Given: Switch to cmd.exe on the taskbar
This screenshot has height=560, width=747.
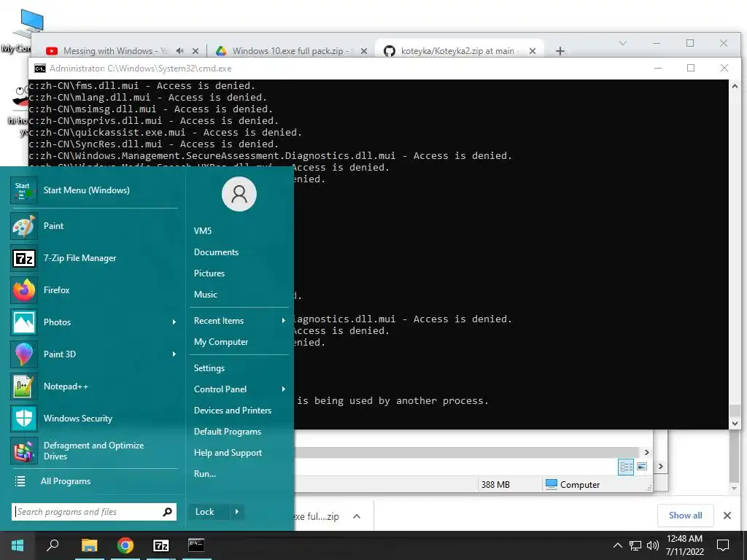Looking at the screenshot, I should coord(196,545).
